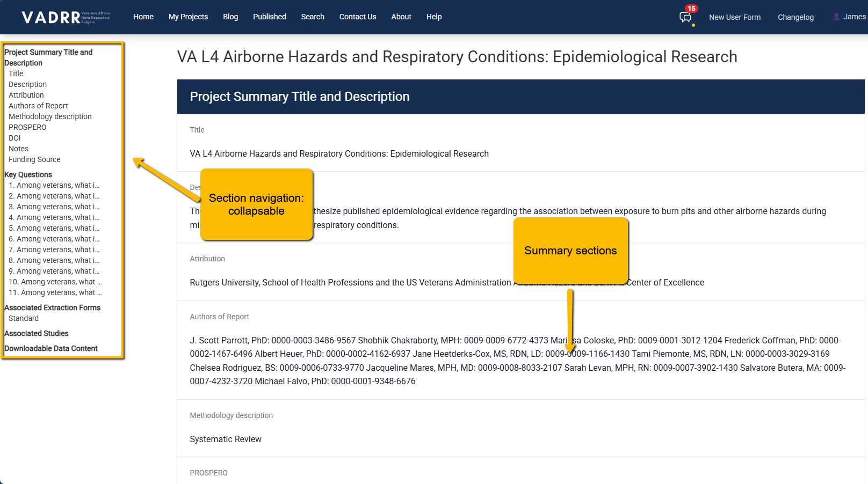Select key question 2 in the sidebar

(54, 196)
